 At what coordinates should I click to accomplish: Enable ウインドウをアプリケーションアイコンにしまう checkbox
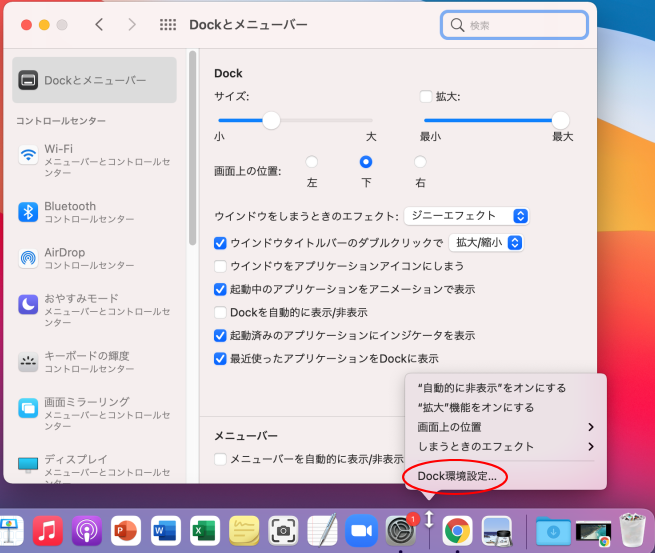pyautogui.click(x=220, y=266)
